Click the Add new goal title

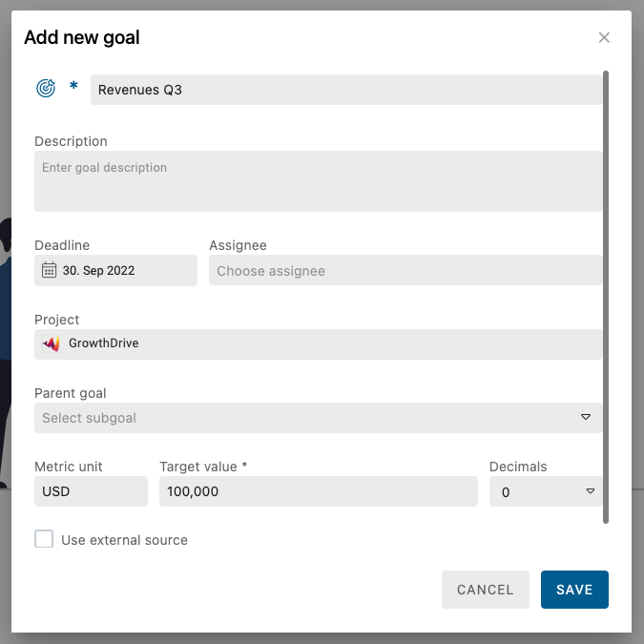click(82, 38)
